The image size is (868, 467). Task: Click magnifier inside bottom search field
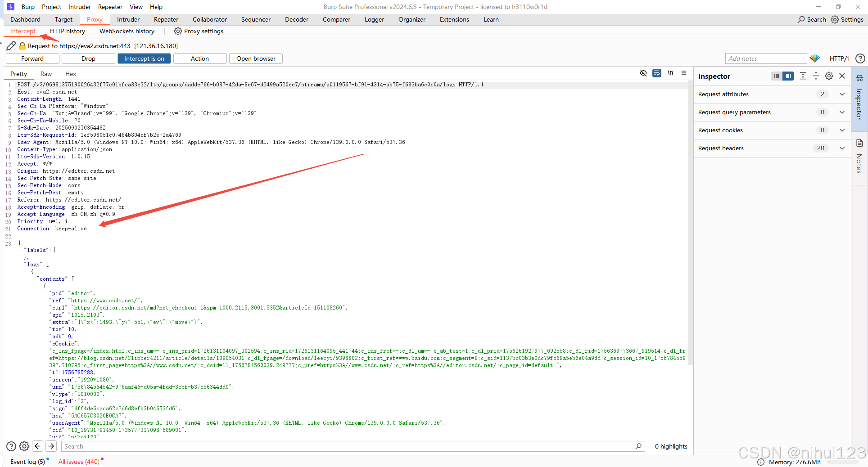click(x=638, y=446)
